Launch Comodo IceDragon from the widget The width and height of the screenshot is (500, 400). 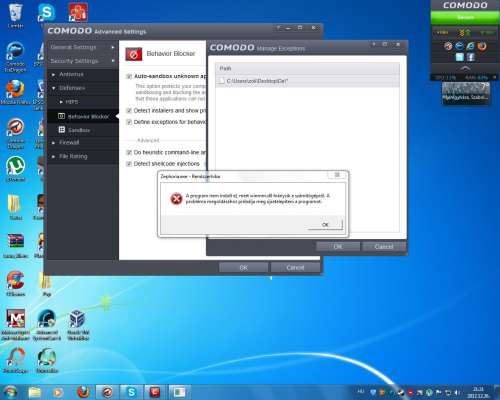coord(459,46)
